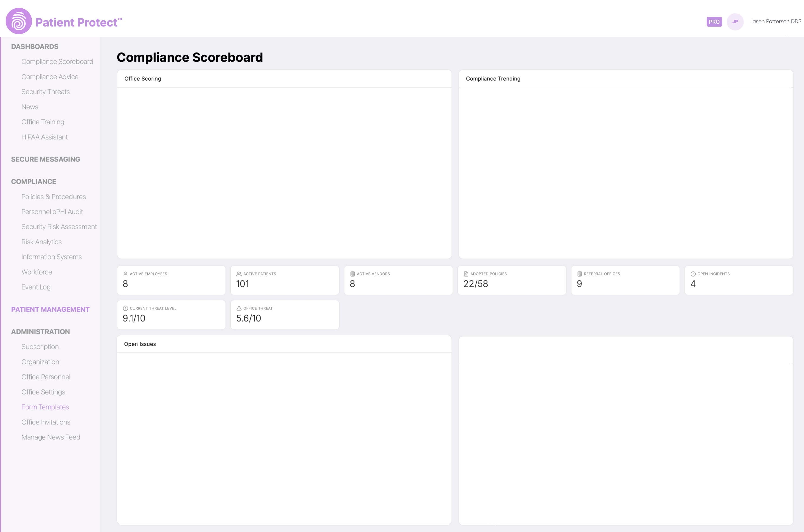Click the PRO subscription badge

[x=714, y=22]
